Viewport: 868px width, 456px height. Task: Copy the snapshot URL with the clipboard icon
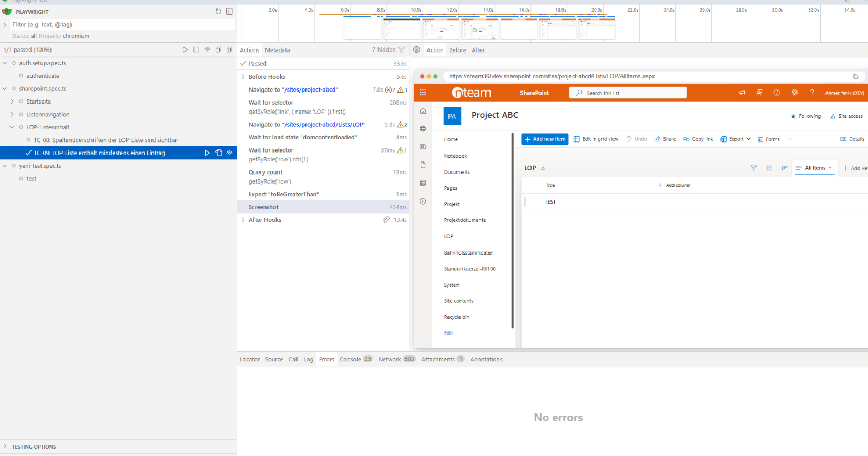855,76
